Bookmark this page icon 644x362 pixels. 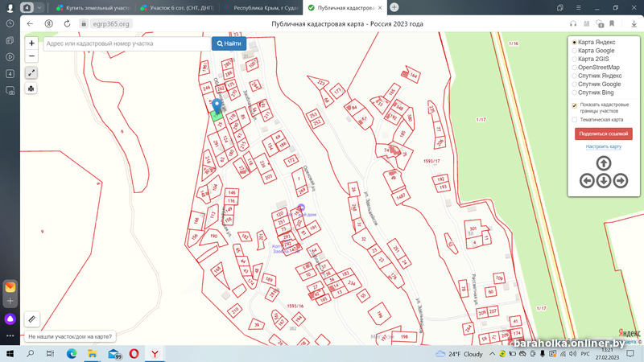[612, 24]
